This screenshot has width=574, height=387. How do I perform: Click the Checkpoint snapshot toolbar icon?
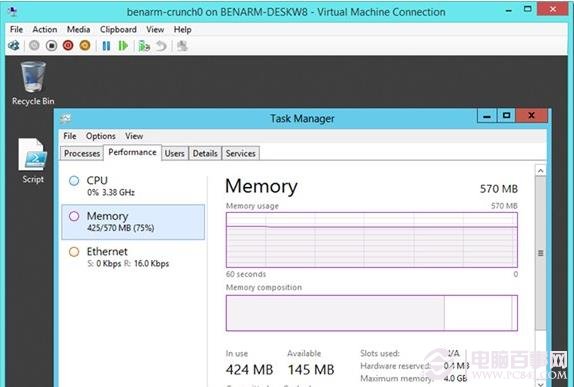point(144,46)
